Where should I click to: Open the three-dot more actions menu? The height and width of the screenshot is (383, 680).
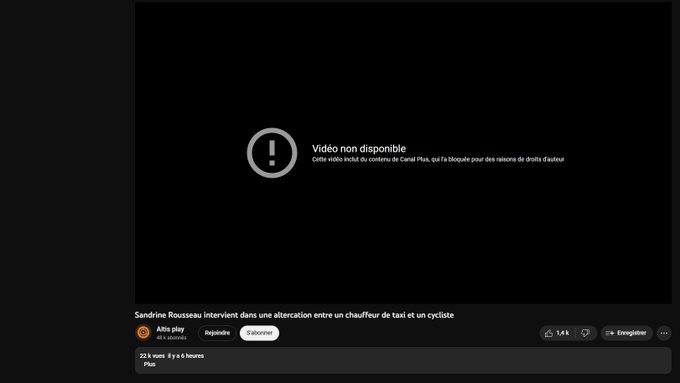point(664,333)
